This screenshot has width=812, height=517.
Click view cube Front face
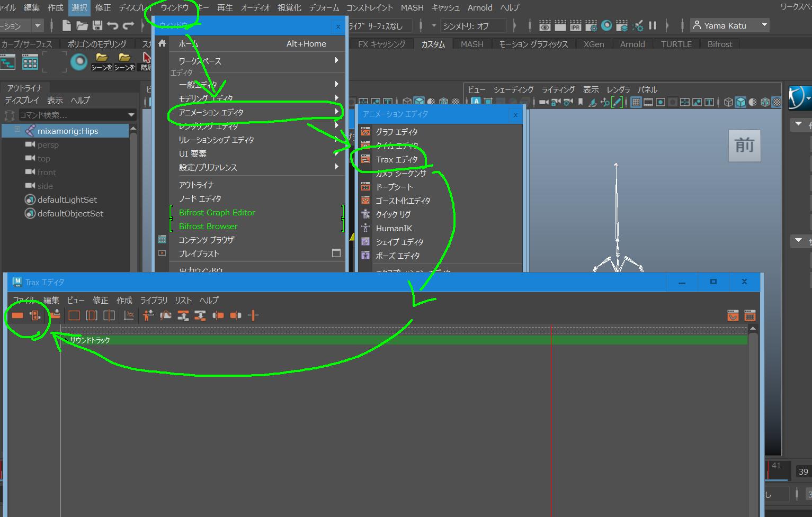point(744,146)
